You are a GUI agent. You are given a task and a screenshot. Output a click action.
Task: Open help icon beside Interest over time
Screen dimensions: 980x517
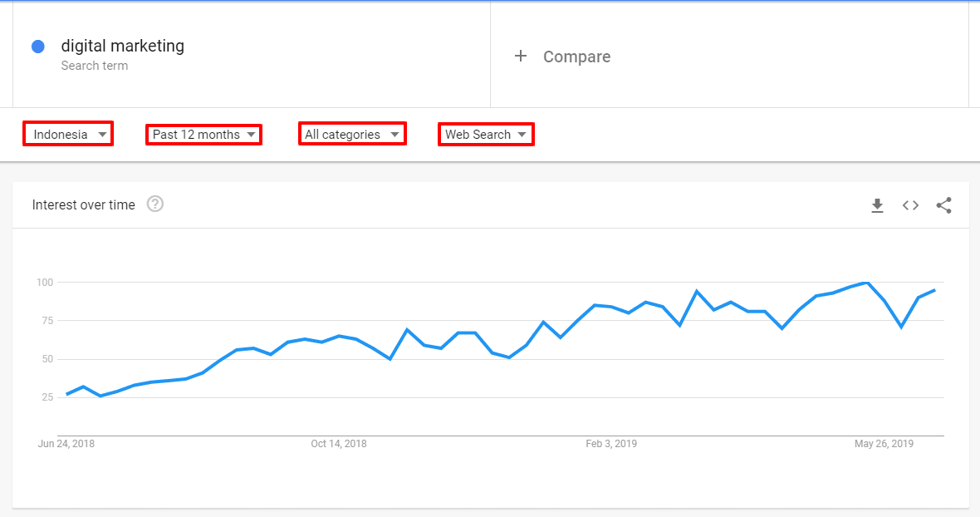click(x=155, y=204)
